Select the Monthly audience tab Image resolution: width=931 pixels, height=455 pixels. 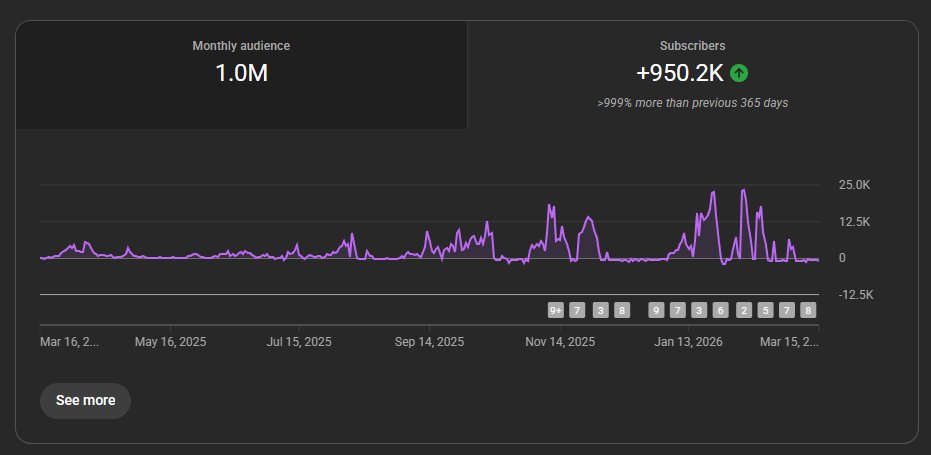(241, 75)
